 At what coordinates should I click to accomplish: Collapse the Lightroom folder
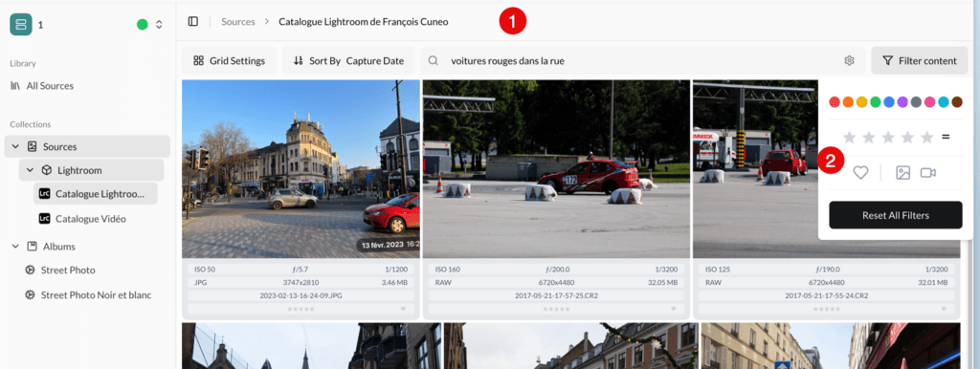click(30, 170)
